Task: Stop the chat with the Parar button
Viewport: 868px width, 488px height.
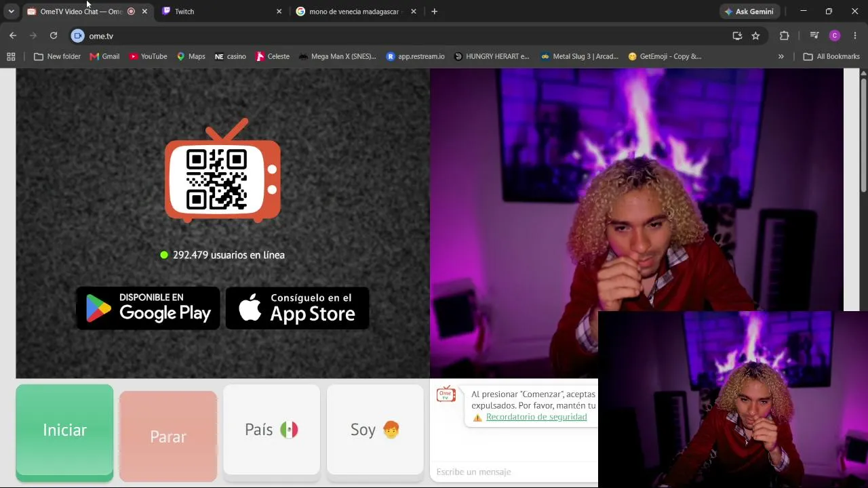Action: (168, 436)
